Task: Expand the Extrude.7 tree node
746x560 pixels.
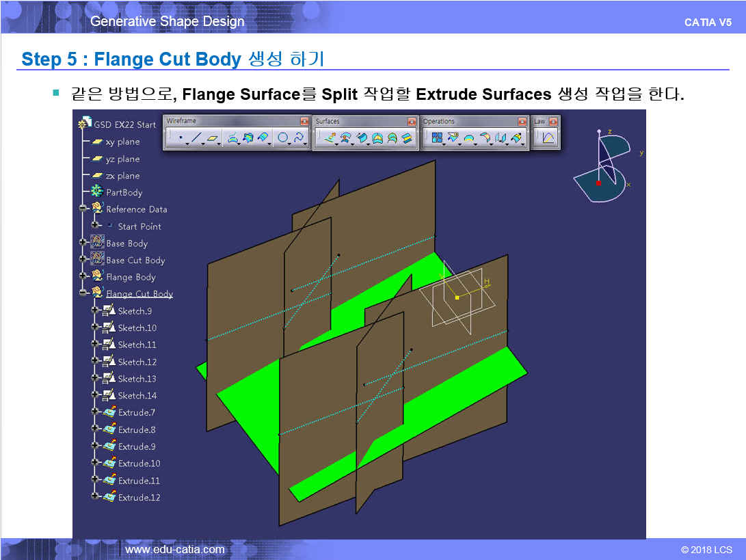Action: point(95,412)
